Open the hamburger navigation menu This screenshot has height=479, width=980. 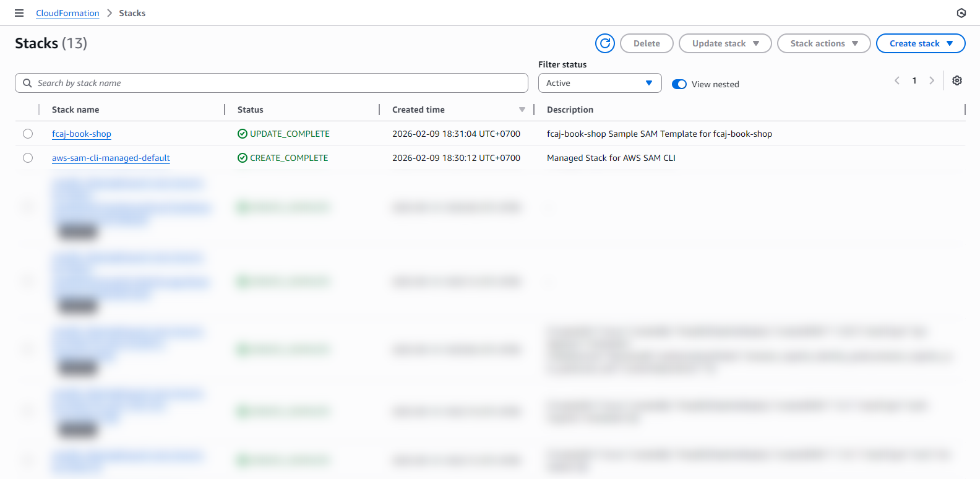(19, 13)
